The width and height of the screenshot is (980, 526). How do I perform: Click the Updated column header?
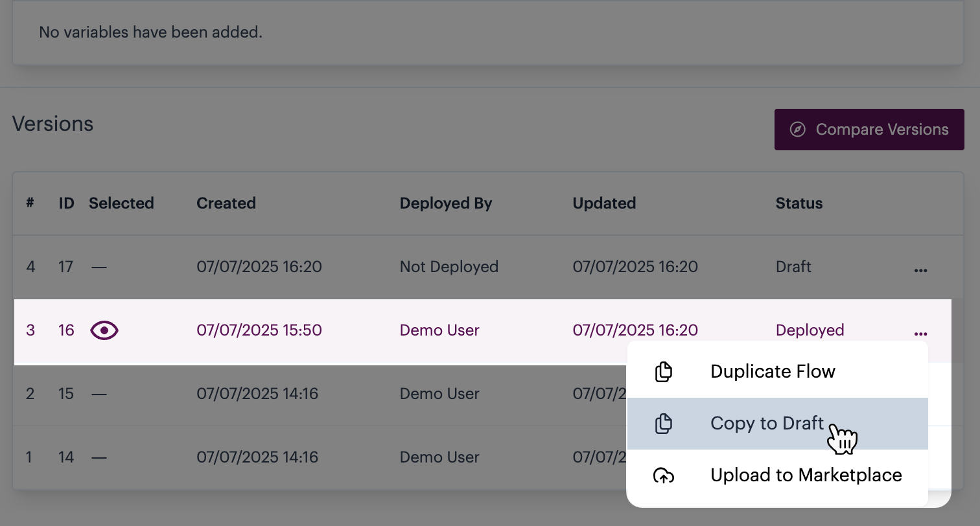pyautogui.click(x=604, y=203)
